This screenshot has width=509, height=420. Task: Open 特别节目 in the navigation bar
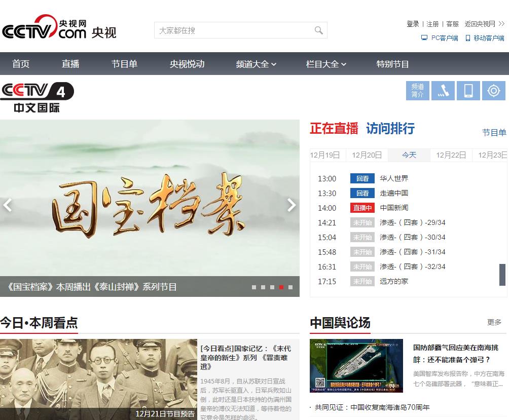(392, 64)
